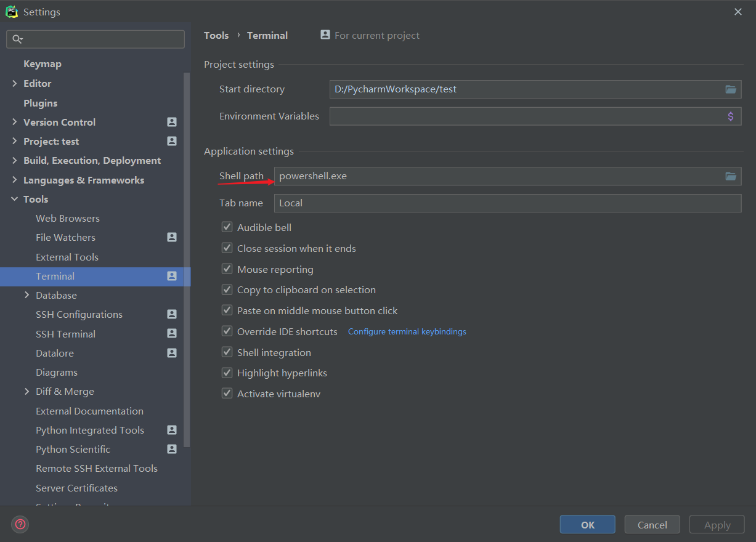Image resolution: width=756 pixels, height=542 pixels.
Task: Browse for Shell path using folder icon
Action: pyautogui.click(x=731, y=176)
